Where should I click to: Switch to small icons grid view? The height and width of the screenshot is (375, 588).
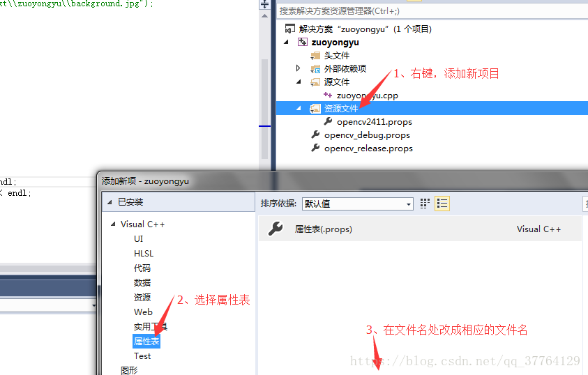click(425, 204)
